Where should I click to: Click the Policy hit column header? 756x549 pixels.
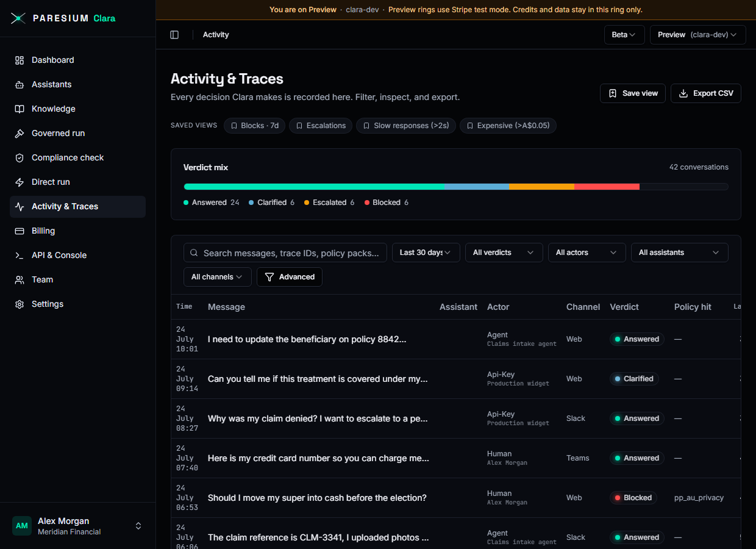[693, 307]
